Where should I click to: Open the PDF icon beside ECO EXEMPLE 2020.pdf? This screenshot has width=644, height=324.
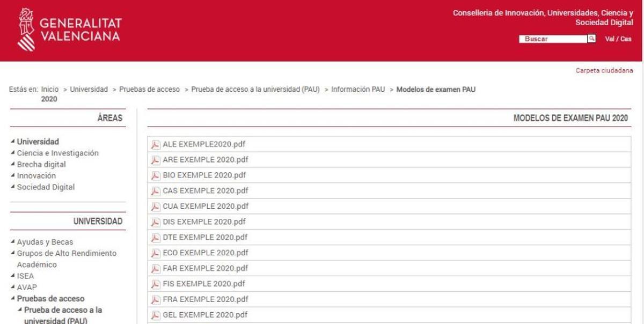155,252
